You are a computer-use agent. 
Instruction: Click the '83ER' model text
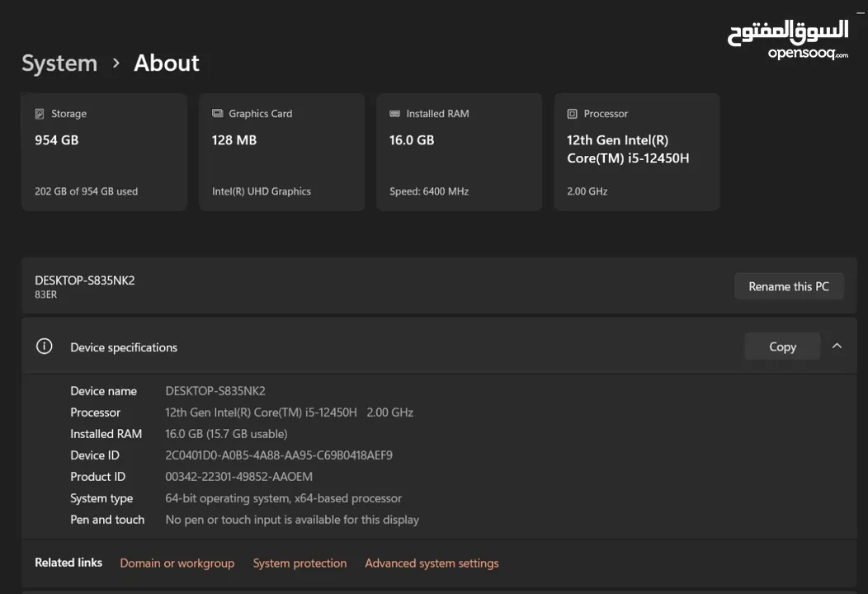[46, 295]
